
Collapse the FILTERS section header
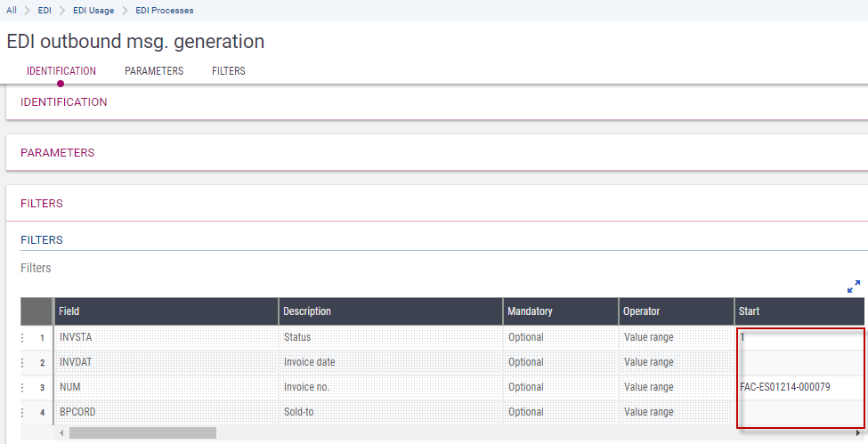(x=42, y=204)
